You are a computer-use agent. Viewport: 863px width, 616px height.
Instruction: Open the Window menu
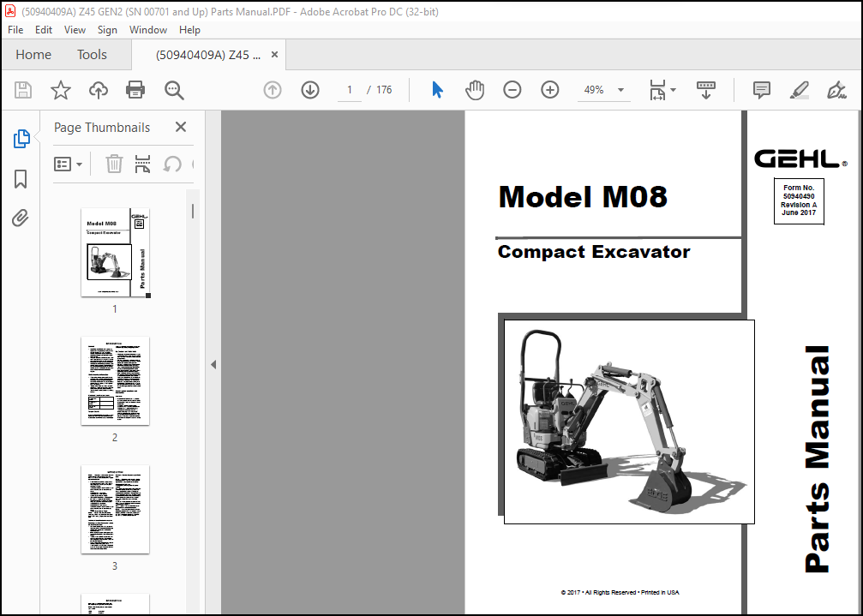[148, 30]
